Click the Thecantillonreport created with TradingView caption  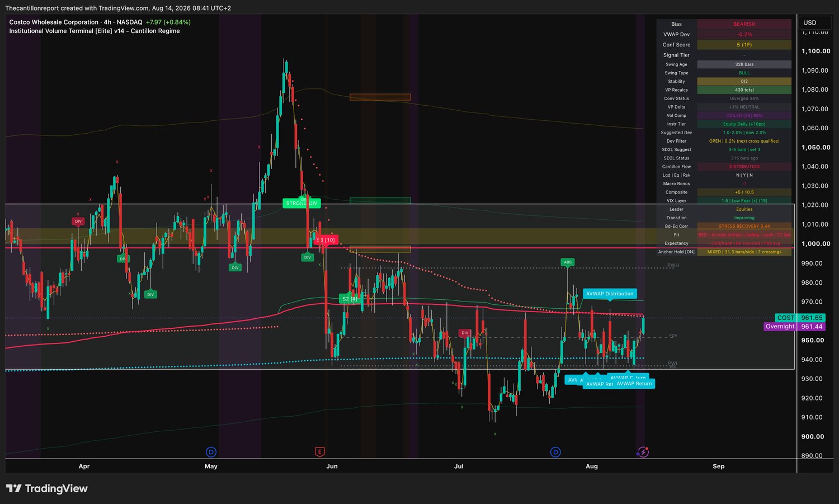(x=117, y=8)
